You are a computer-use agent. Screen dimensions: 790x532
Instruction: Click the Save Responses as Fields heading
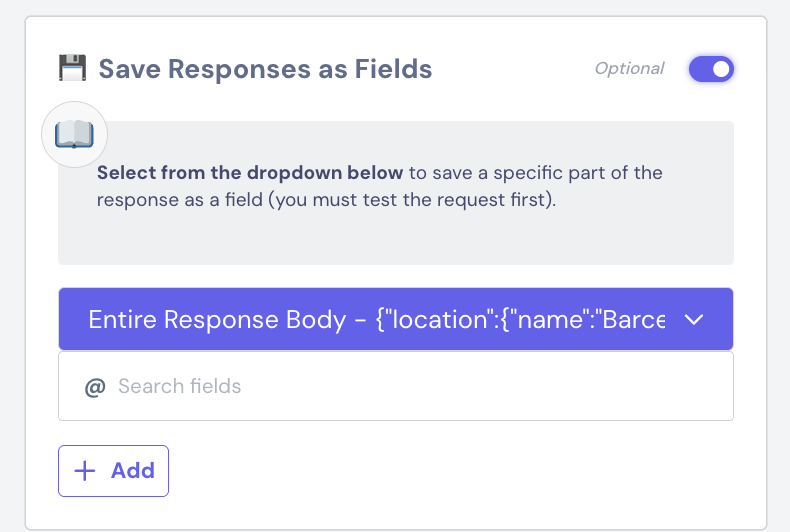[265, 69]
